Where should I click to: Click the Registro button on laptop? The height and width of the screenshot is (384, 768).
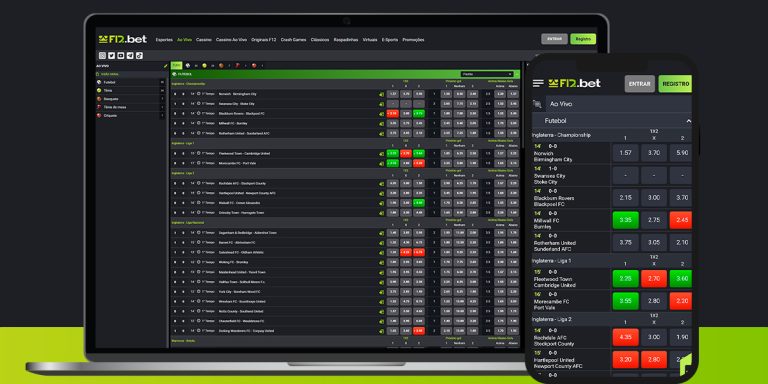pos(583,39)
